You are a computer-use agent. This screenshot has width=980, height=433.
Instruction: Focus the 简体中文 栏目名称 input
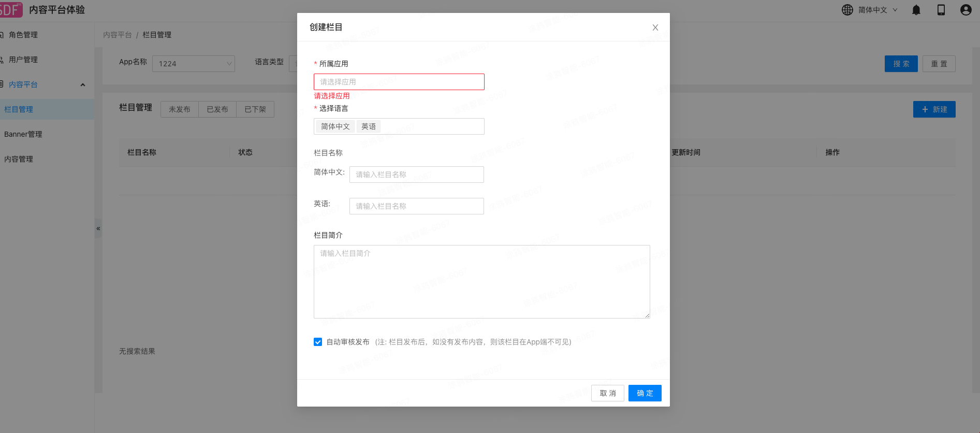417,175
